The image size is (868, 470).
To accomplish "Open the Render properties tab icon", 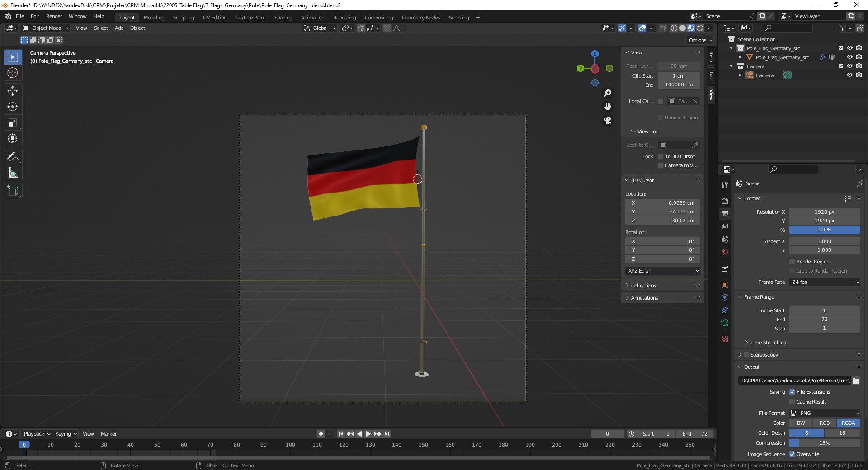I will click(x=725, y=202).
